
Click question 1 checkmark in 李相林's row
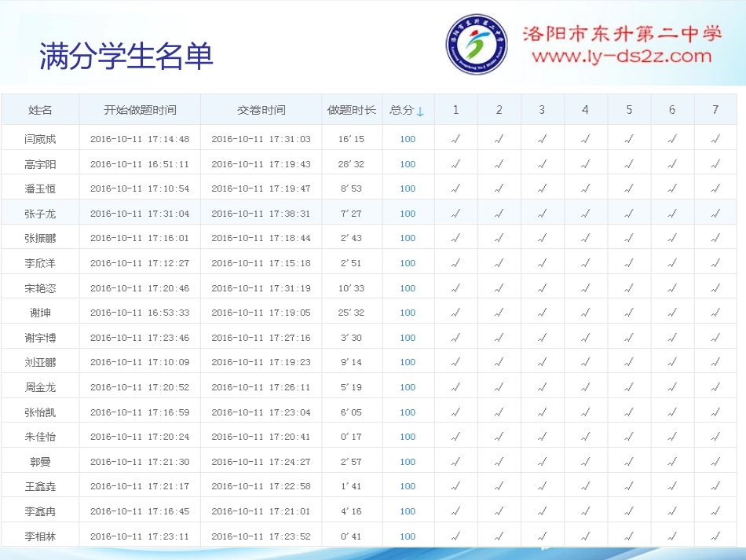click(x=455, y=536)
